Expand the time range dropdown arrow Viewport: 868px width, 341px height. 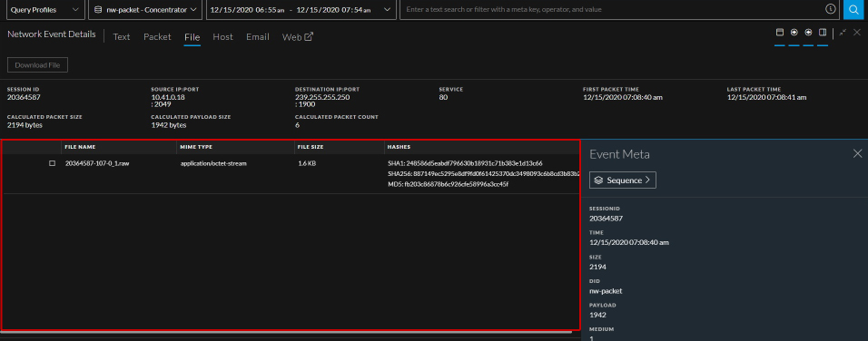tap(387, 9)
